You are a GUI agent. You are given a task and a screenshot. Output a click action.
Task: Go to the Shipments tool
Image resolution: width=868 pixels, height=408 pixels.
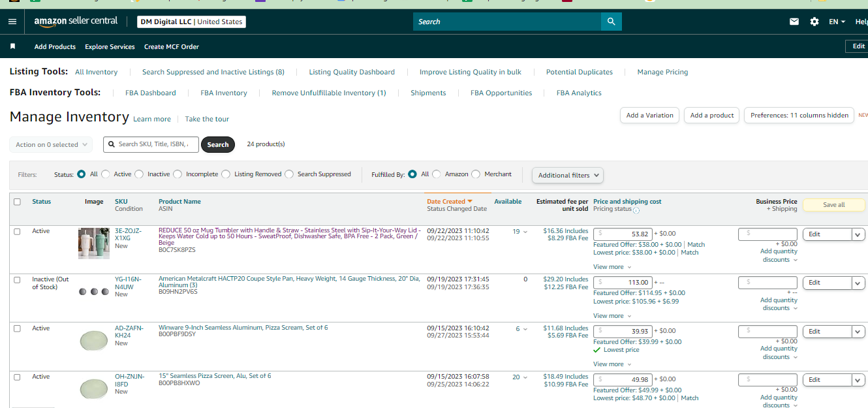428,93
